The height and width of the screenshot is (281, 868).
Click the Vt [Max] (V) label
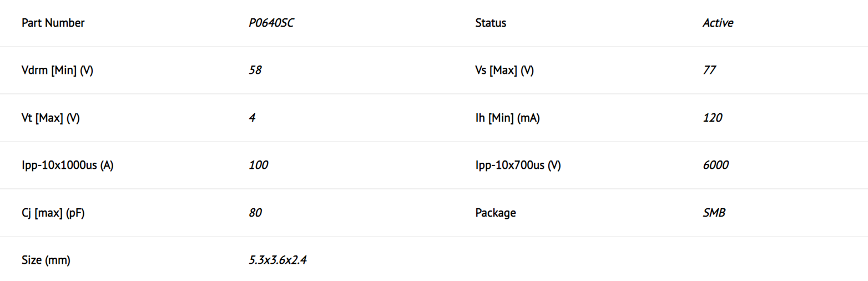[x=51, y=118]
